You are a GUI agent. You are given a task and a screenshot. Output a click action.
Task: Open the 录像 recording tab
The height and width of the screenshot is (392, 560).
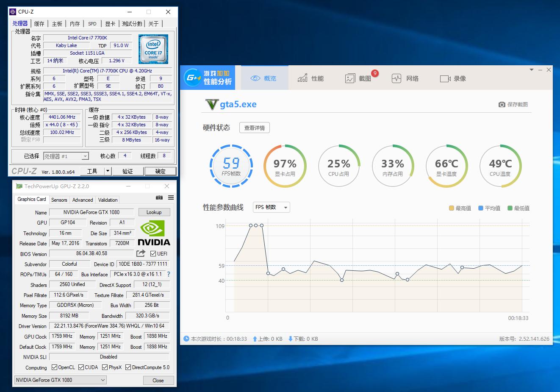tap(453, 78)
